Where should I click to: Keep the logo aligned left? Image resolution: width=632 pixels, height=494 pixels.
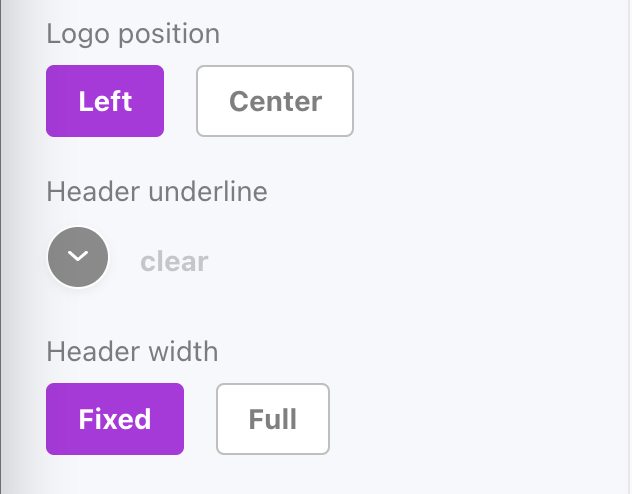(105, 101)
